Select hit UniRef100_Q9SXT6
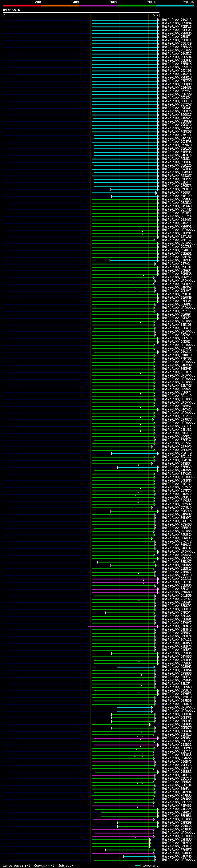The image size is (197, 868). (177, 67)
